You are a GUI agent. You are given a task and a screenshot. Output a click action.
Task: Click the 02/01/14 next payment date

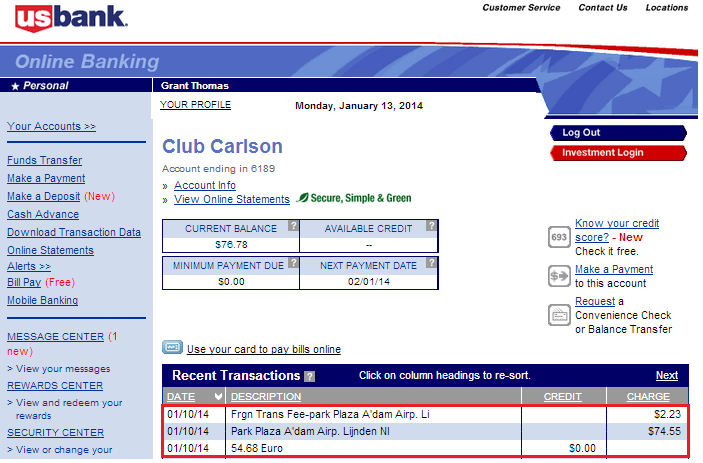pyautogui.click(x=369, y=282)
